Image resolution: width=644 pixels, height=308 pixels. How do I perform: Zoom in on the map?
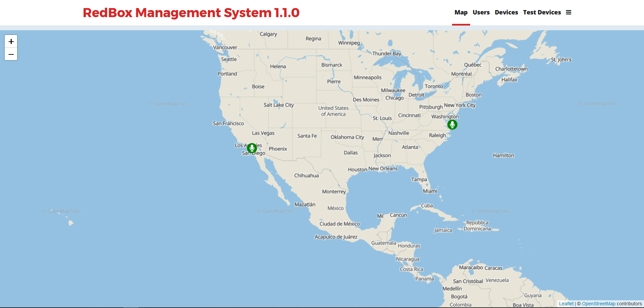pos(11,41)
